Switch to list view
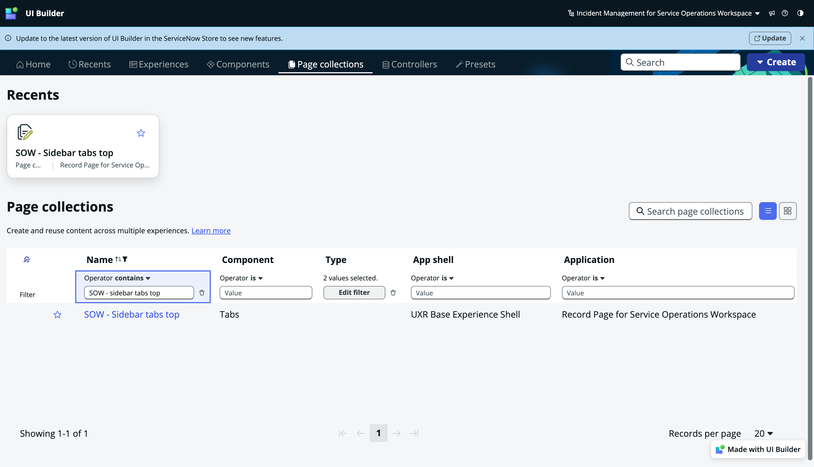The image size is (814, 467). (768, 211)
